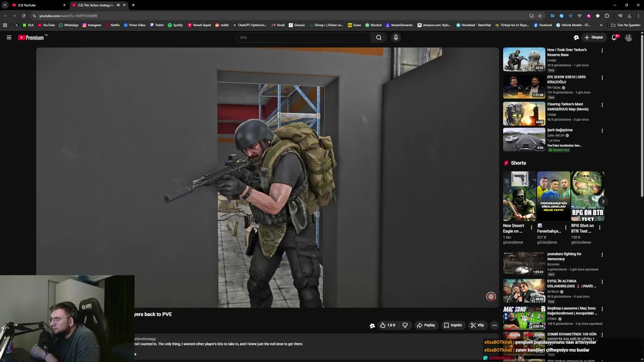Close the '(12) YouTube' tab
The height and width of the screenshot is (362, 644).
(x=64, y=5)
